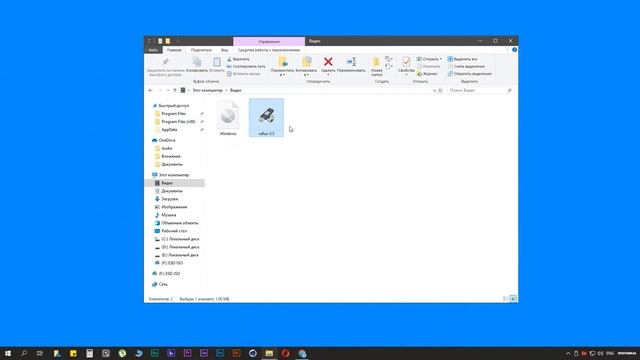The width and height of the screenshot is (640, 360).
Task: Open the red Opera taskbar icon
Action: point(285,353)
